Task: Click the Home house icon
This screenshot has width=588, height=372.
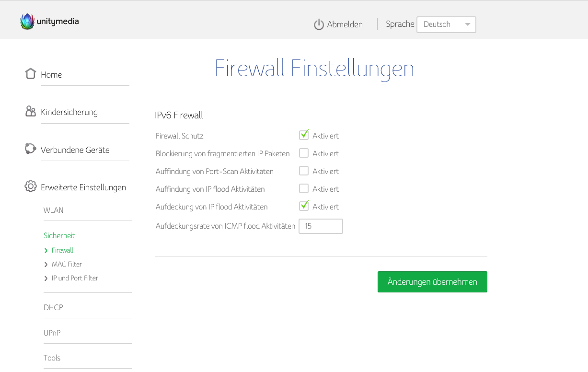Action: 31,74
